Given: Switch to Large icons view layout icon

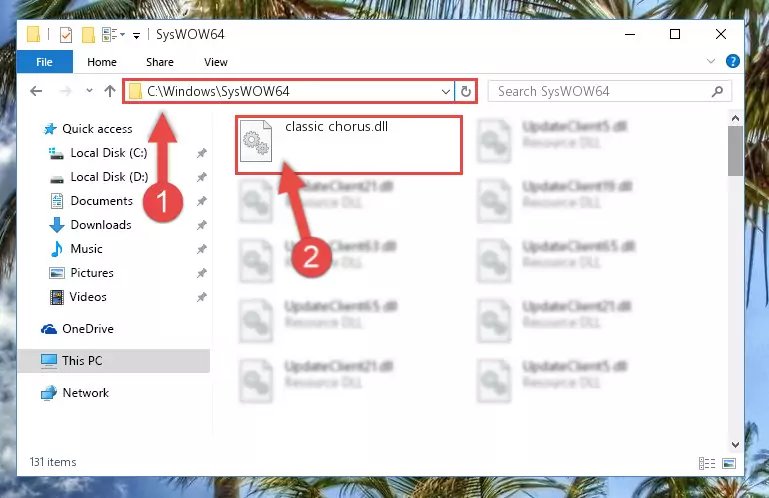Looking at the screenshot, I should click(x=729, y=463).
